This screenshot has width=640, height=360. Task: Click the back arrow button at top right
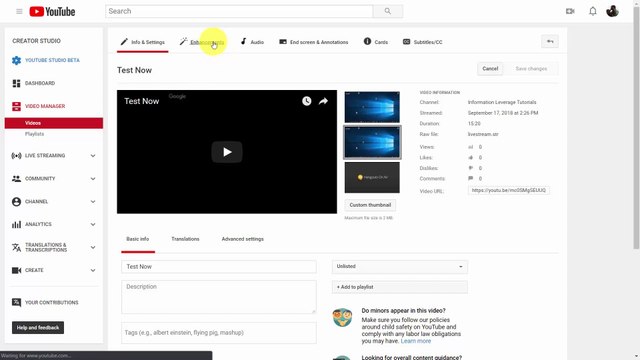[x=550, y=42]
